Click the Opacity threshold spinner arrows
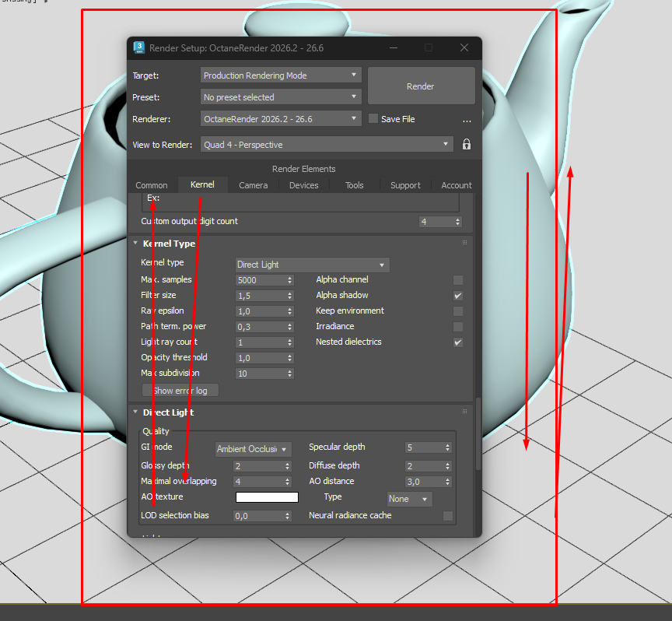Screen dimensions: 672x621 (290, 358)
